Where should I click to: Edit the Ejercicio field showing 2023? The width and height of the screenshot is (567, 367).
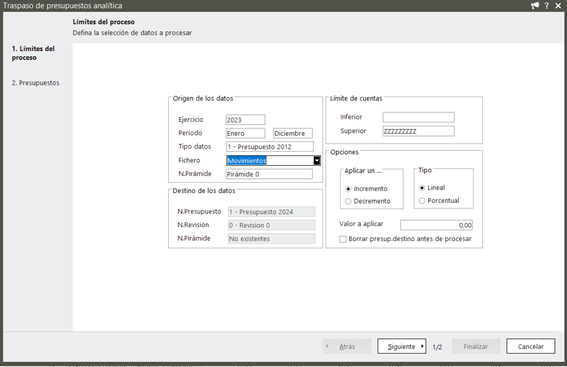point(246,120)
